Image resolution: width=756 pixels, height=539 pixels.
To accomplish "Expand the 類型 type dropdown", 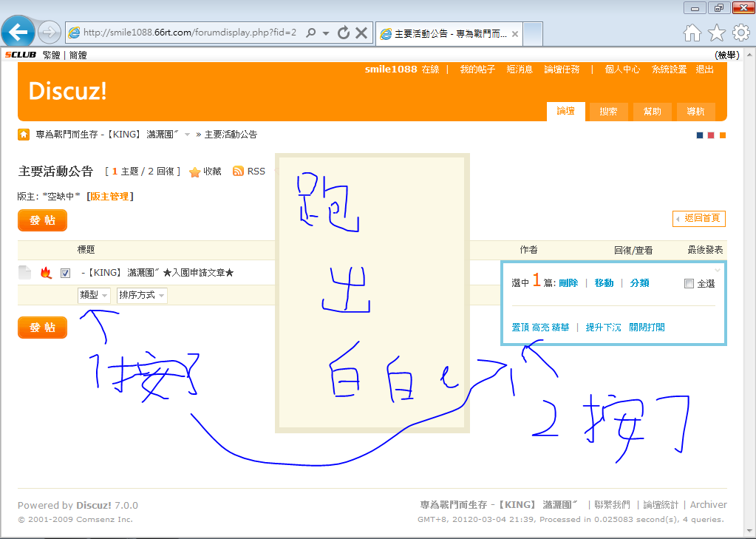I will click(94, 295).
